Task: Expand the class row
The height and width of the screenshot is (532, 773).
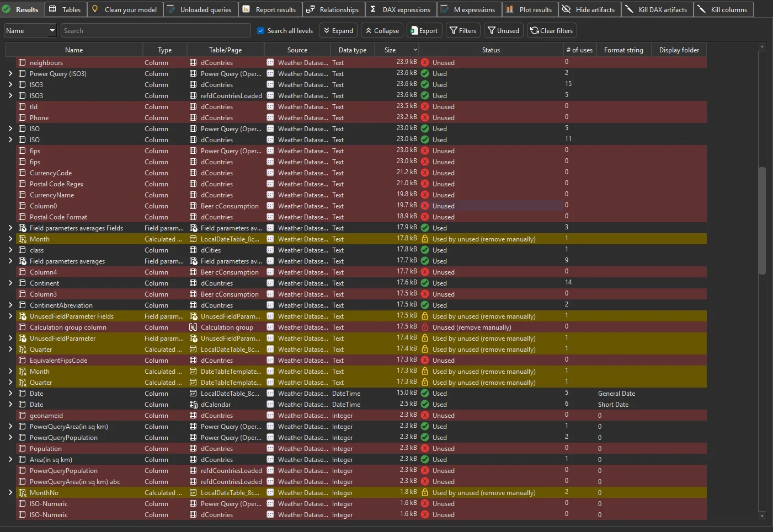Action: (x=10, y=250)
